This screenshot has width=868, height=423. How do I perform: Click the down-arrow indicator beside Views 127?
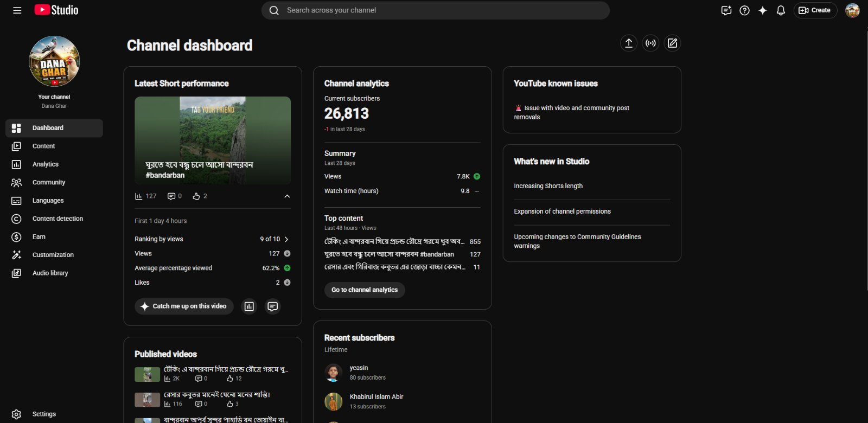coord(287,254)
